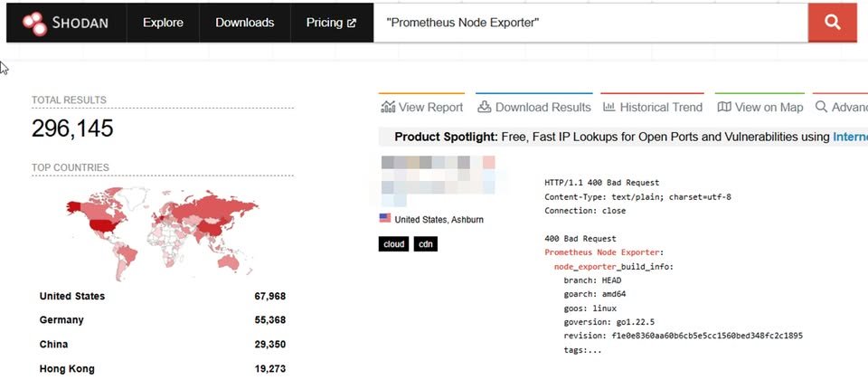The height and width of the screenshot is (380, 868).
Task: Click the world map of top countries
Action: (x=162, y=233)
